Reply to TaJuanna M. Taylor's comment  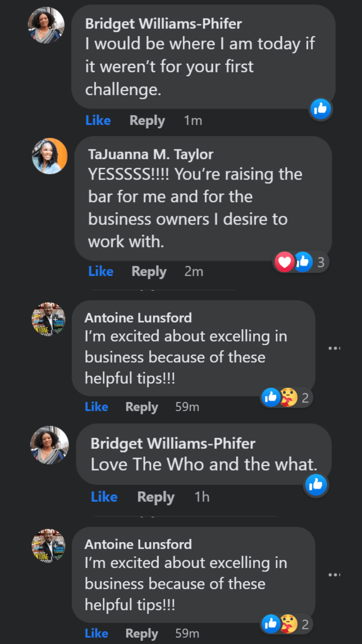pyautogui.click(x=149, y=271)
